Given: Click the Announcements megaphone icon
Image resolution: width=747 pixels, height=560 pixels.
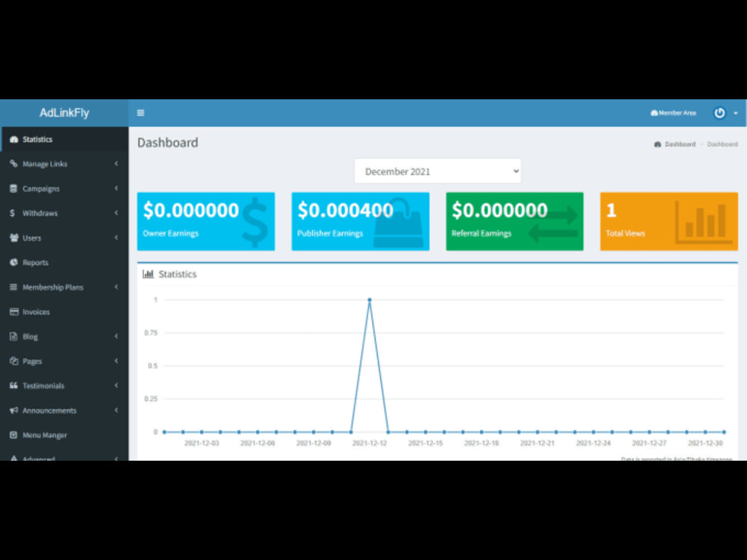Looking at the screenshot, I should [x=13, y=411].
